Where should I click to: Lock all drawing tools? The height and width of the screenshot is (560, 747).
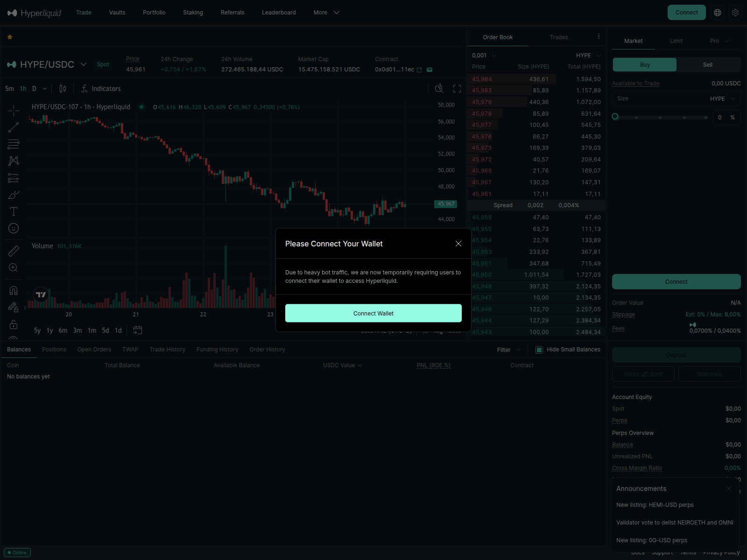[x=14, y=324]
